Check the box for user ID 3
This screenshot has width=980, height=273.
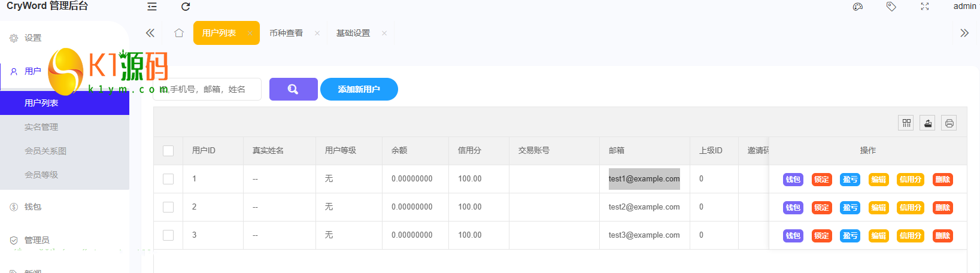pyautogui.click(x=168, y=235)
